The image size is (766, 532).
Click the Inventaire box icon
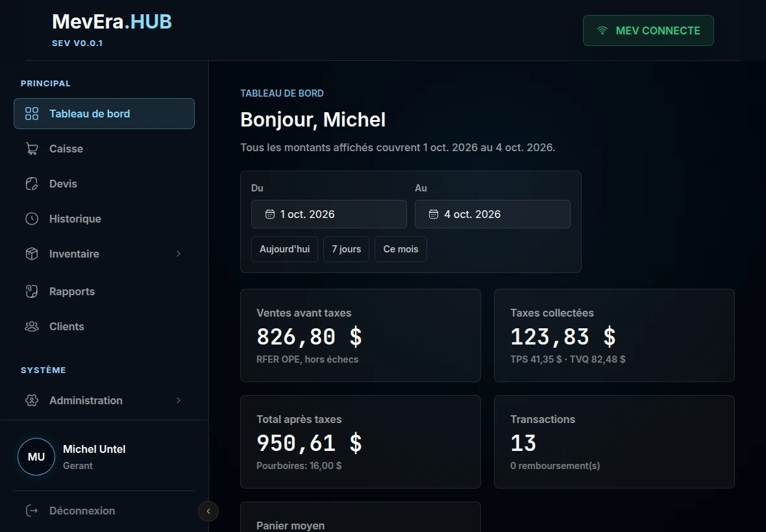[32, 254]
